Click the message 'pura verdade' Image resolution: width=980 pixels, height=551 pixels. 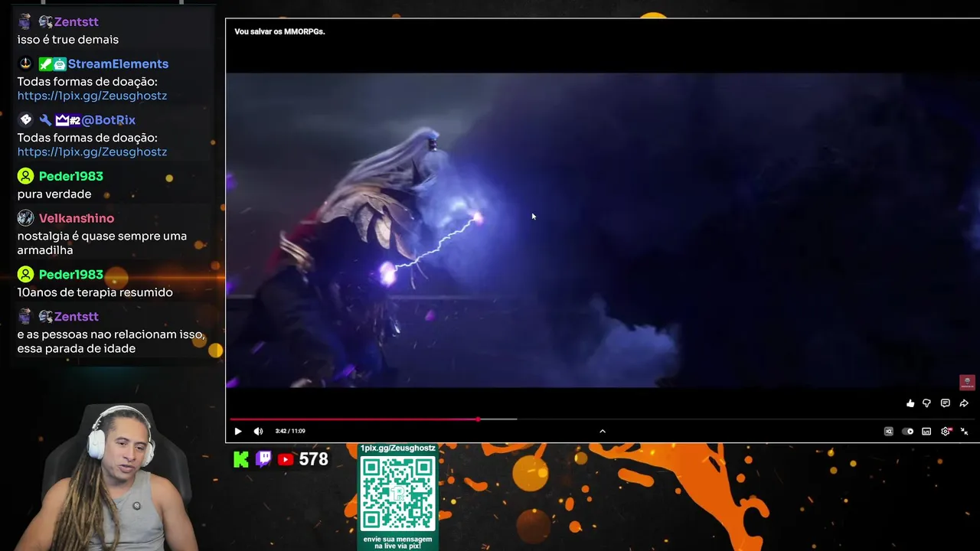[x=54, y=194]
